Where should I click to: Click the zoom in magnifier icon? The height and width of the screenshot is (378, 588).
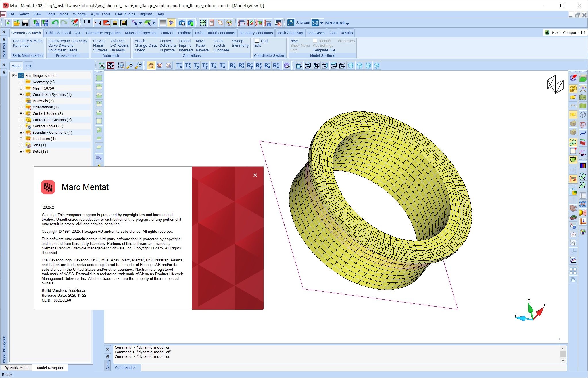click(x=130, y=66)
